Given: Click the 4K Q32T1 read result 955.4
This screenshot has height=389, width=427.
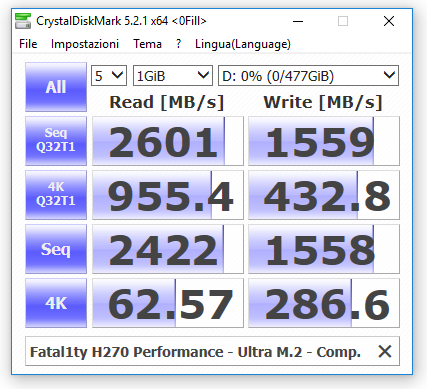Looking at the screenshot, I should 168,195.
